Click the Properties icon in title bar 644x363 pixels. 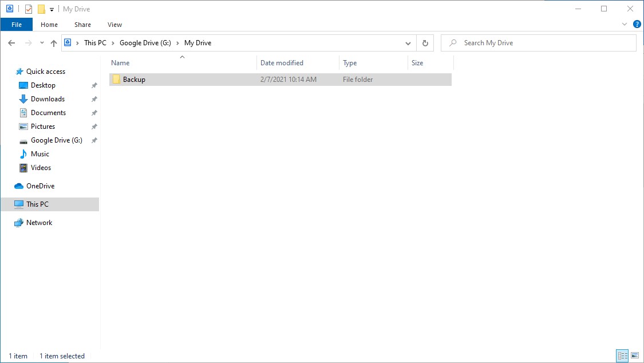pyautogui.click(x=29, y=9)
